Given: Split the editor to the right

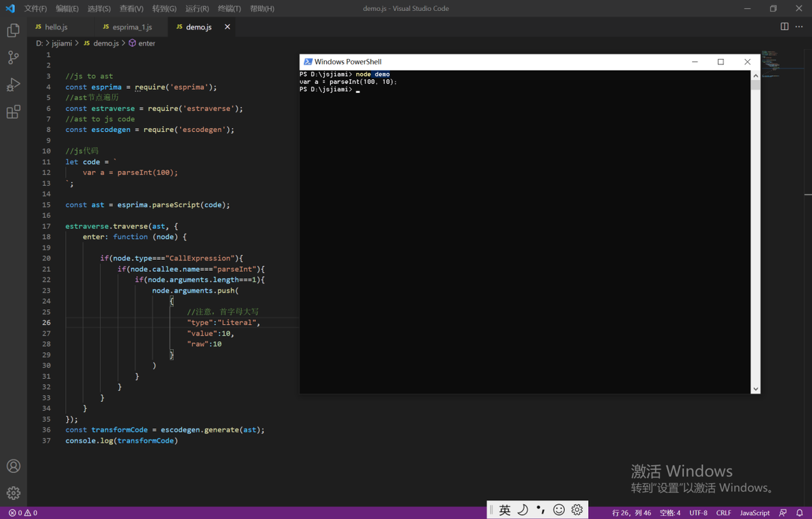Looking at the screenshot, I should click(784, 26).
